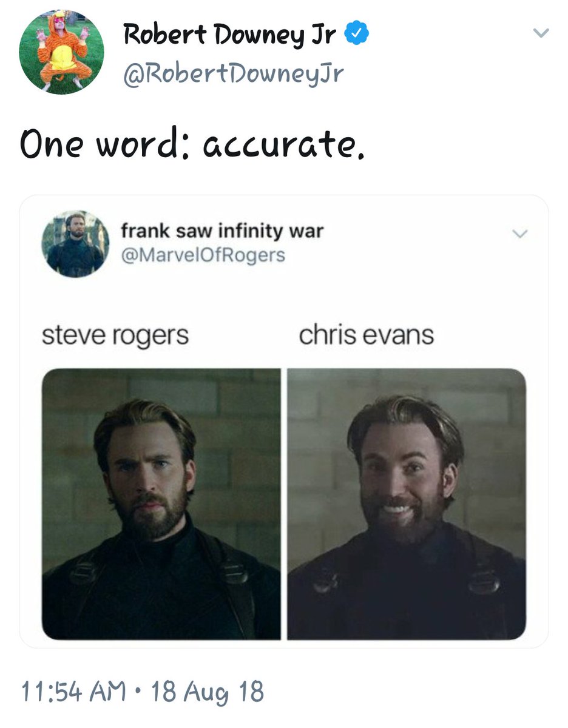The image size is (568, 728).
Task: Open the right photo under the chris evans caption
Action: coord(407,504)
